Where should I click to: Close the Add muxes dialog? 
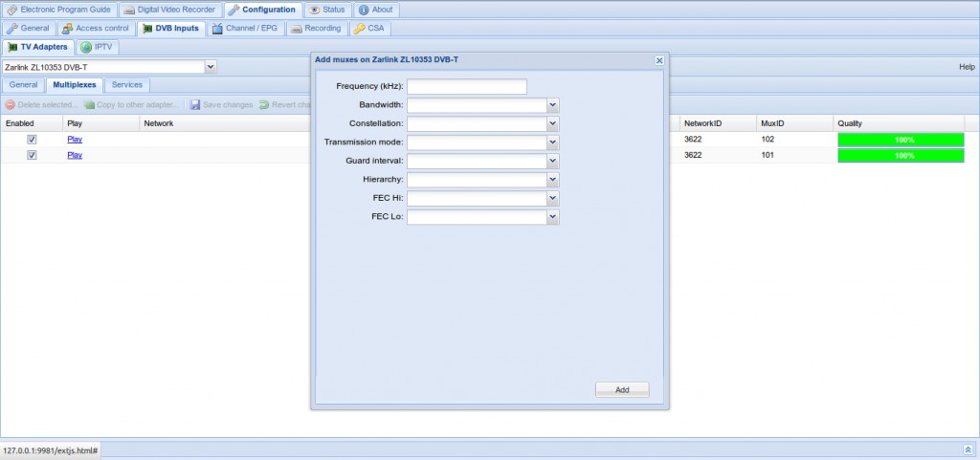click(x=658, y=60)
